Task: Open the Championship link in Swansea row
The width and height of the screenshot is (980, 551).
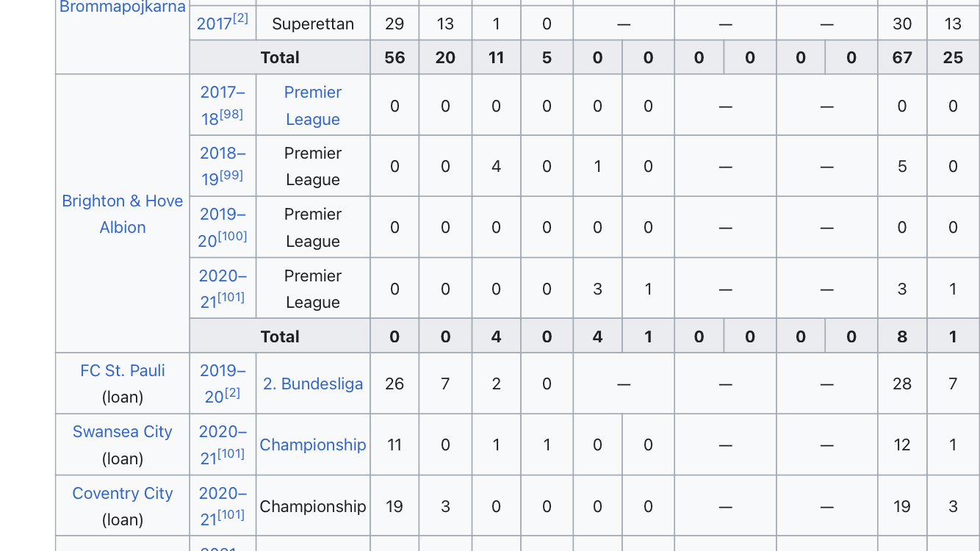Action: (x=313, y=444)
